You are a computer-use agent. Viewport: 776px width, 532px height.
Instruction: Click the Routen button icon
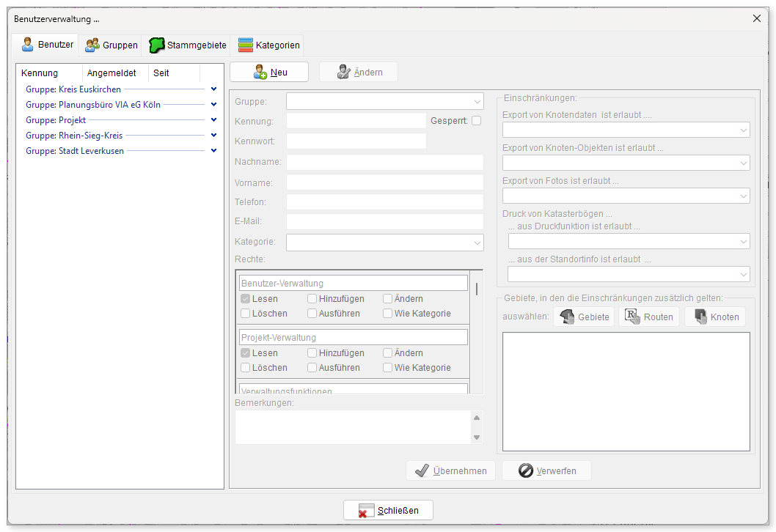(632, 317)
